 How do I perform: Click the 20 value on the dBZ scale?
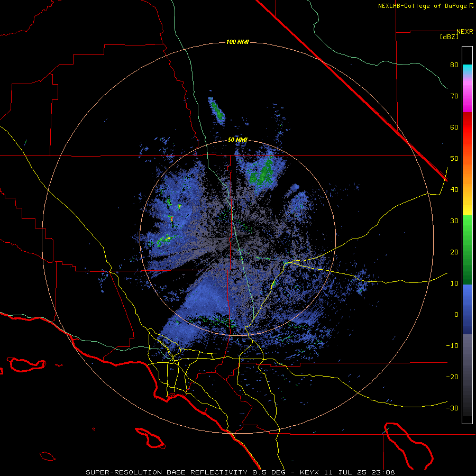454,252
